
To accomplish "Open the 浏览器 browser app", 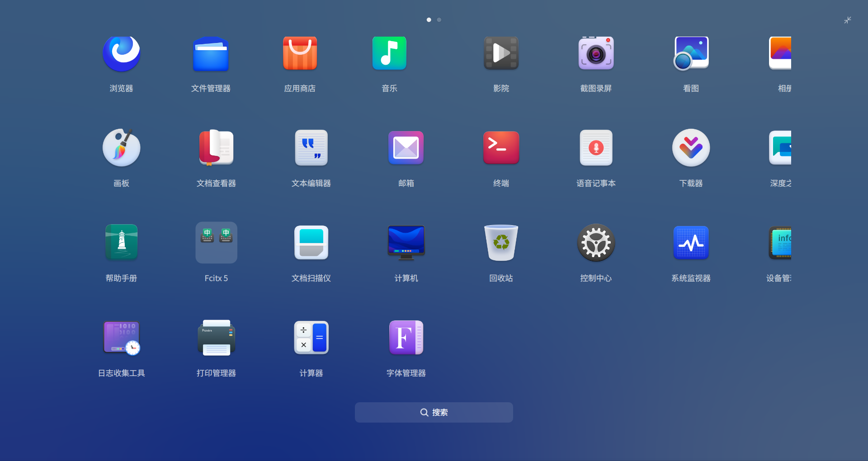I will (x=121, y=53).
